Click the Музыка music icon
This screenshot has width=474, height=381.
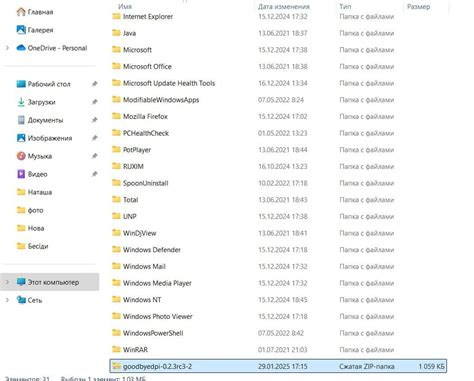[x=21, y=156]
